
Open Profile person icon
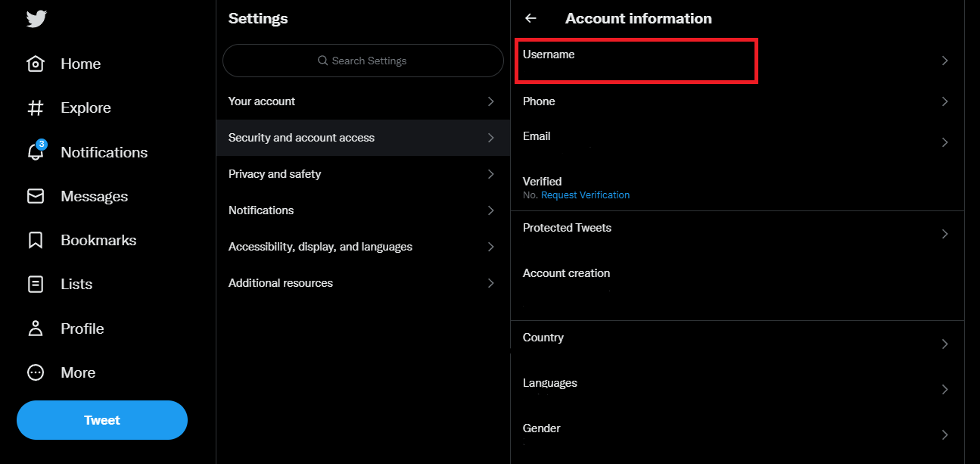[x=36, y=329]
